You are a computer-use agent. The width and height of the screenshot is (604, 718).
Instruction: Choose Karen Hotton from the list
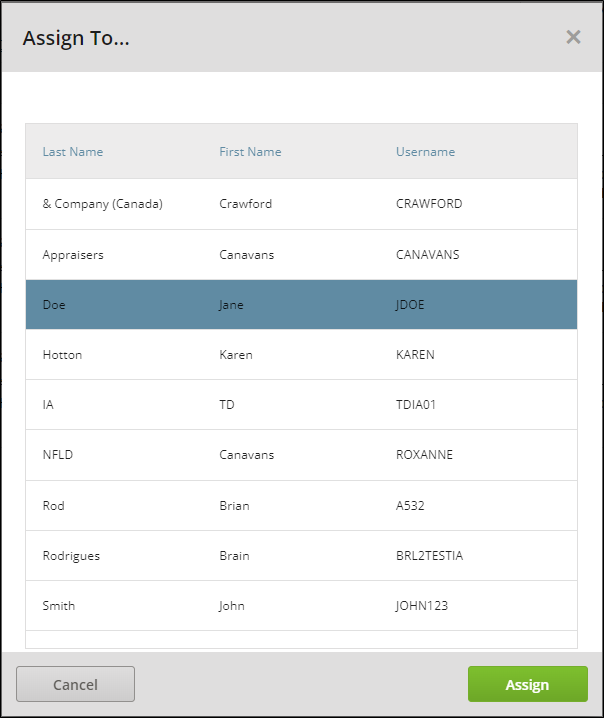click(x=301, y=354)
